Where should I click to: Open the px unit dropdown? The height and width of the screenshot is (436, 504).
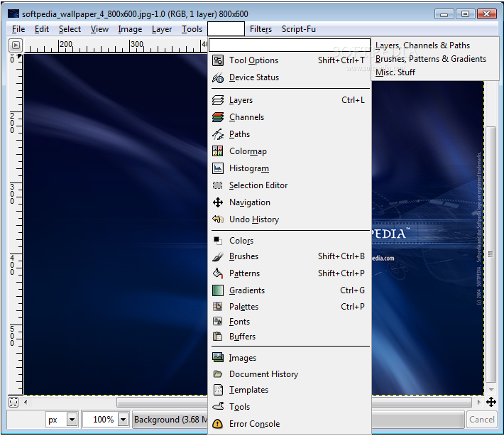(72, 420)
